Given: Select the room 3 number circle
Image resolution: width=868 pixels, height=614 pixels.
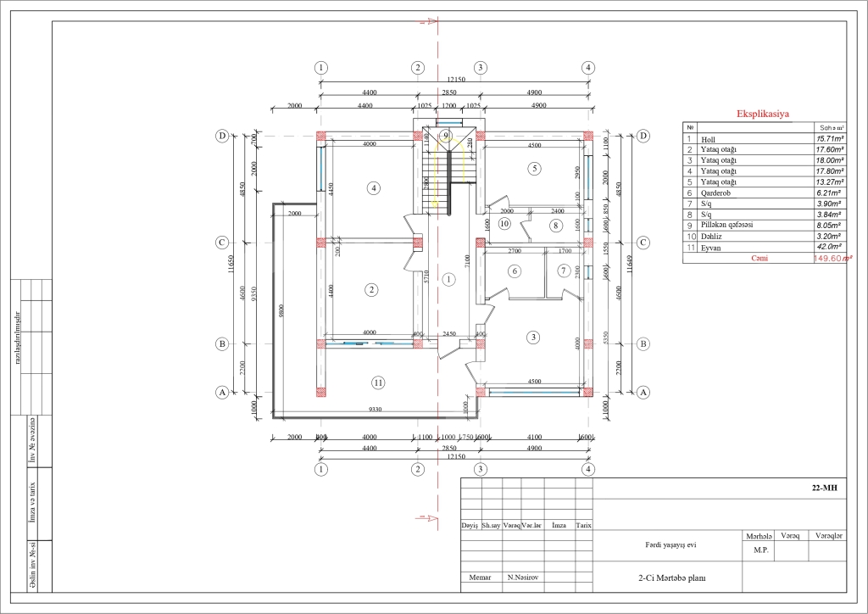Looking at the screenshot, I should click(x=533, y=338).
